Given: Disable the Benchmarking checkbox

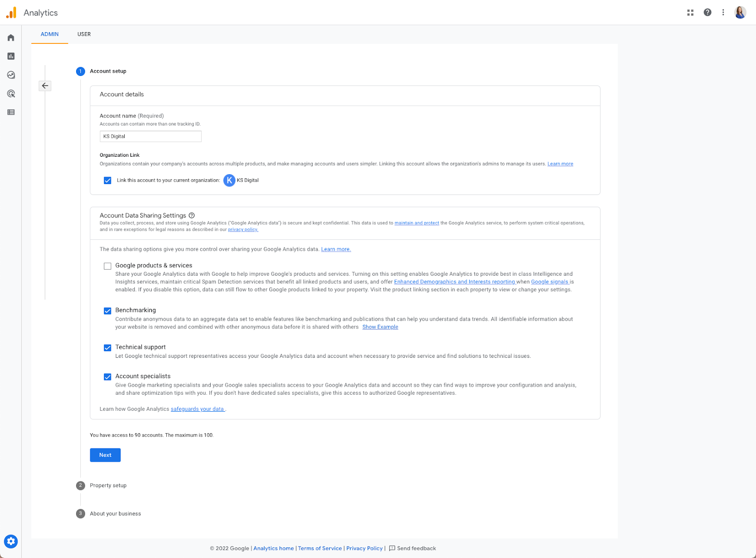Looking at the screenshot, I should (108, 311).
